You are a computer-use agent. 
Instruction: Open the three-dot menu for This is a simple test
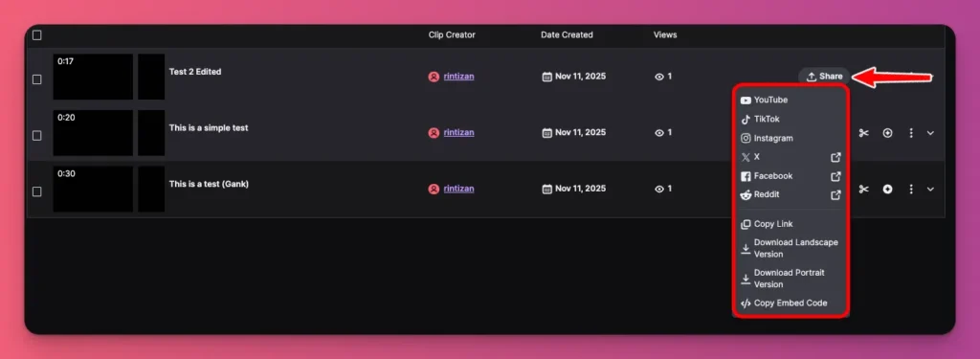pos(911,133)
